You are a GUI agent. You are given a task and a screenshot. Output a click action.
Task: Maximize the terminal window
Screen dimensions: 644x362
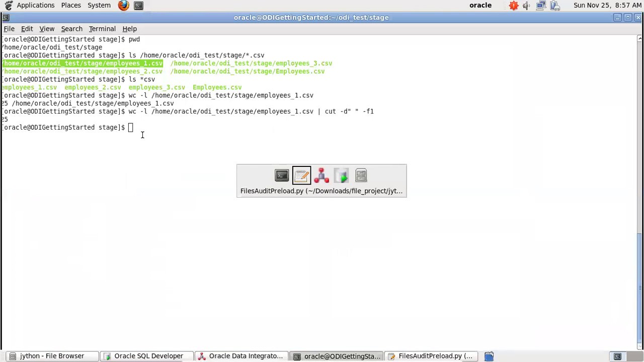click(x=628, y=18)
